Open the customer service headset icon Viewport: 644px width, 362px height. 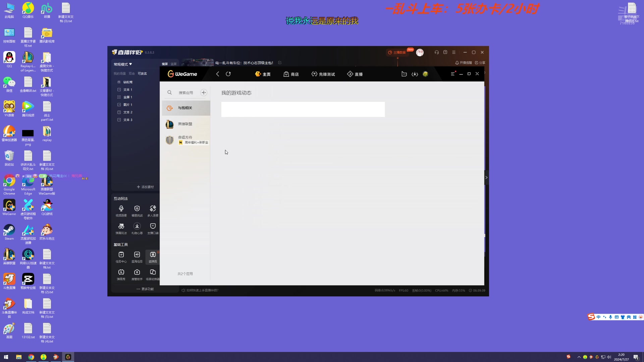click(436, 52)
